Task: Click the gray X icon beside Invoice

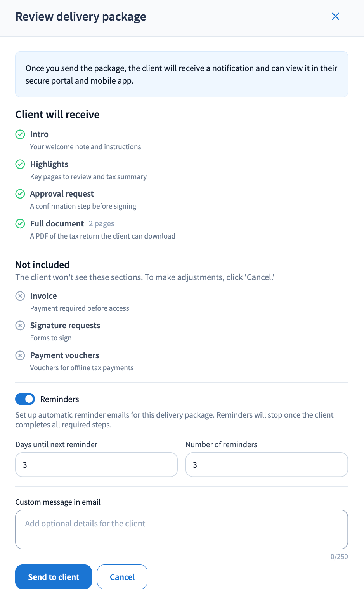Action: [x=20, y=296]
